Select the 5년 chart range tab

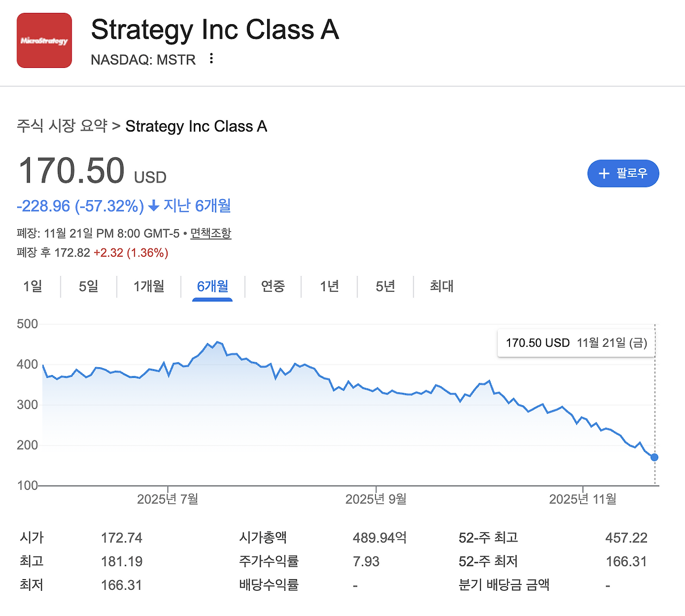pyautogui.click(x=385, y=286)
